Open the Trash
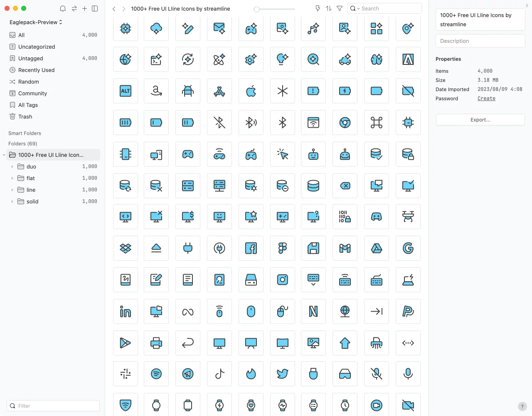 point(53,116)
